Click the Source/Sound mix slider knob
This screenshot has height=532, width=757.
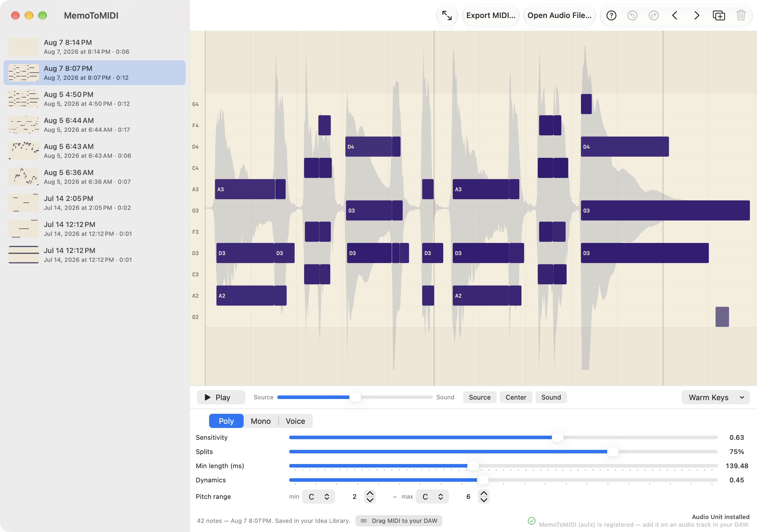click(x=355, y=397)
